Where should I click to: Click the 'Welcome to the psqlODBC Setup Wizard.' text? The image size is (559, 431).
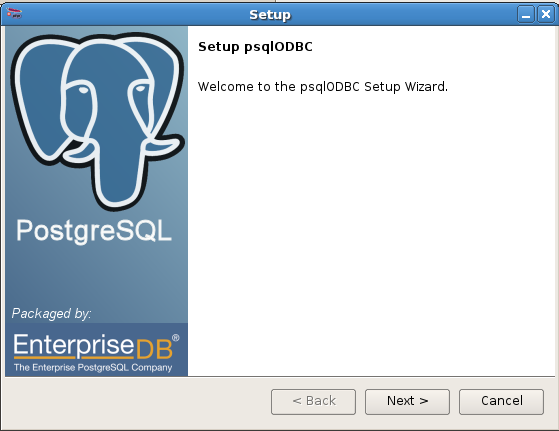(323, 87)
